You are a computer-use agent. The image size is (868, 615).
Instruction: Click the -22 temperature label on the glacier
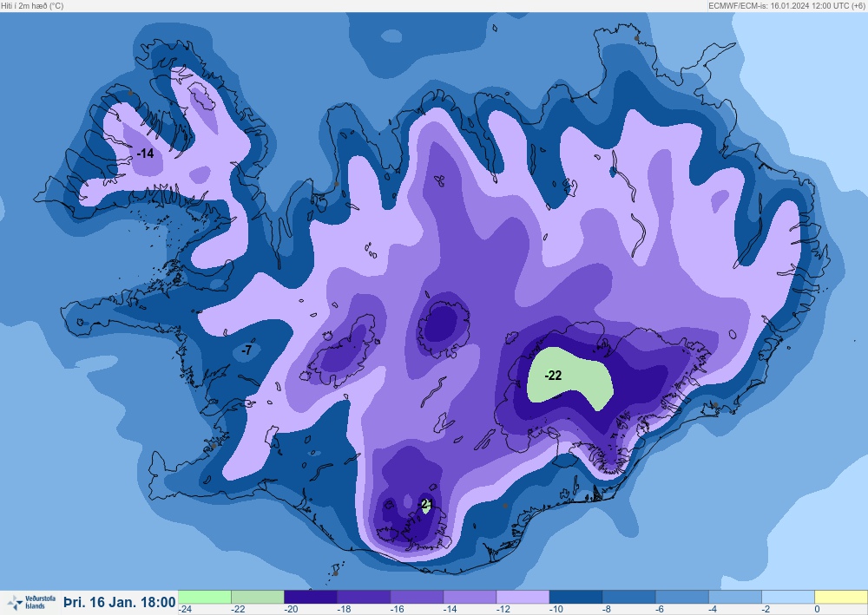[x=553, y=376]
